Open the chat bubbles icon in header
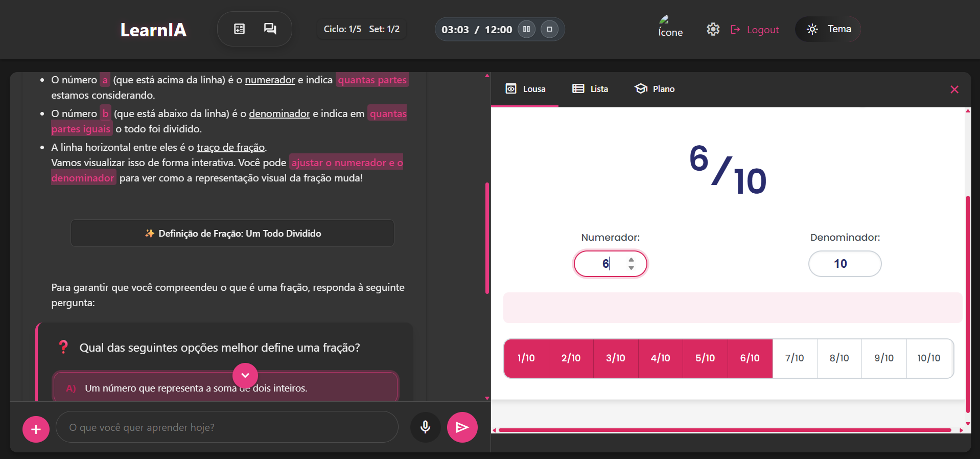Screen dimensions: 980x459 click(270, 29)
